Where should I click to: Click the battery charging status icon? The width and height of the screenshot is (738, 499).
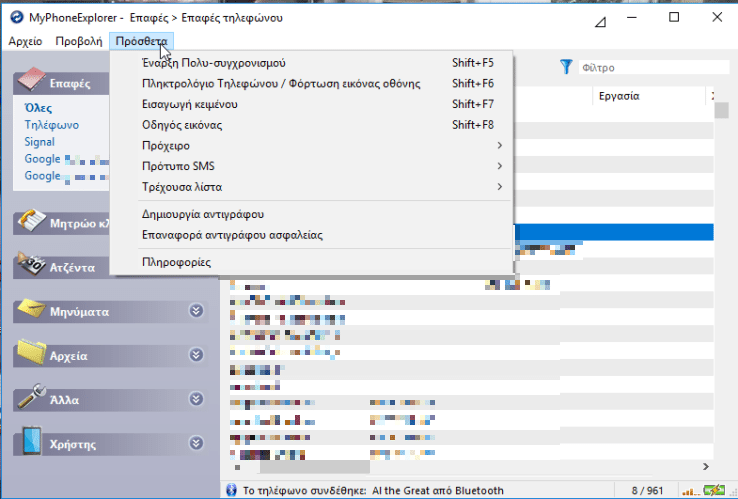coord(714,490)
